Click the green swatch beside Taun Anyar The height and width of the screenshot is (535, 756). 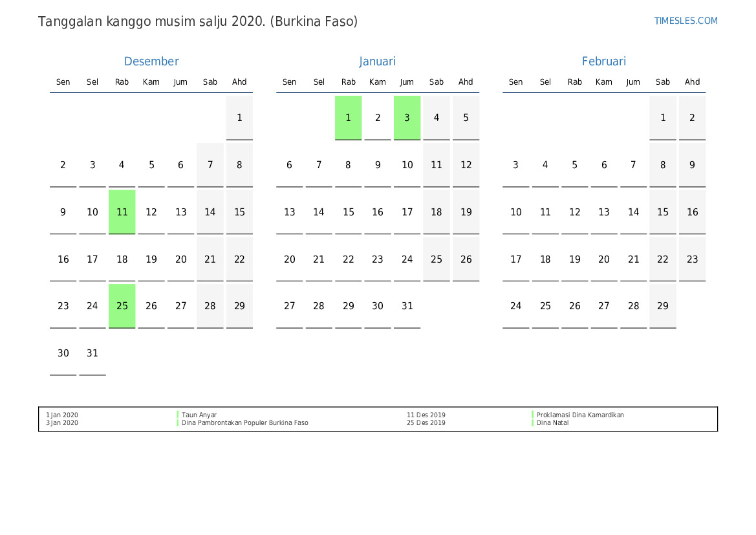178,415
